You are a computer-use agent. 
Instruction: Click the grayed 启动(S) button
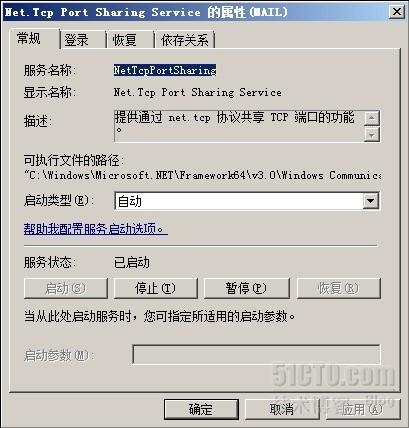pyautogui.click(x=66, y=288)
